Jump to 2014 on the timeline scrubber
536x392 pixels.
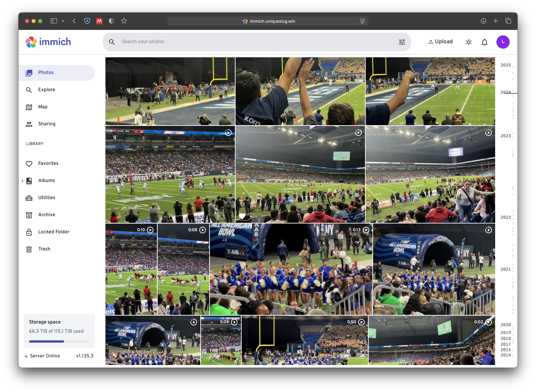pyautogui.click(x=505, y=355)
